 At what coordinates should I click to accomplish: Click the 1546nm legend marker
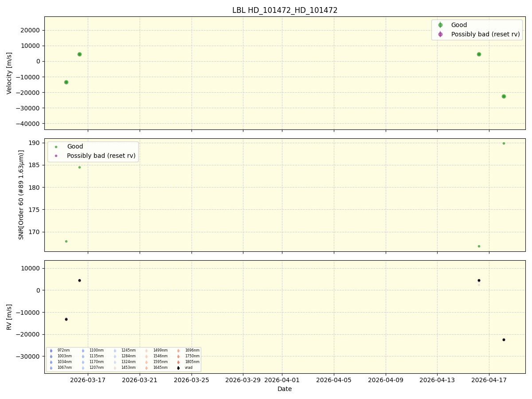click(x=147, y=356)
